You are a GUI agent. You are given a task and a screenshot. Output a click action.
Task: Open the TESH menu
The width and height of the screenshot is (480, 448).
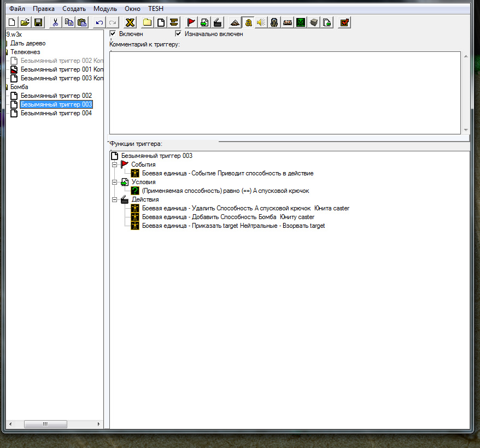(156, 9)
